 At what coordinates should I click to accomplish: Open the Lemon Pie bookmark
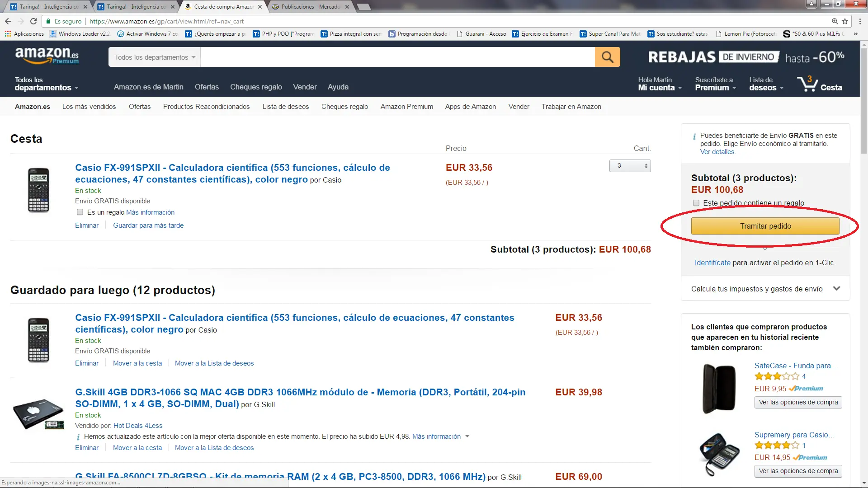(x=746, y=34)
